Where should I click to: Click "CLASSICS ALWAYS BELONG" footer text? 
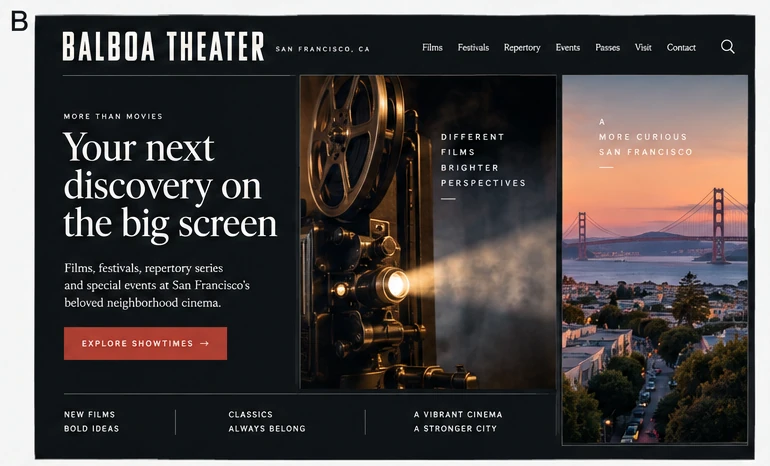click(267, 421)
